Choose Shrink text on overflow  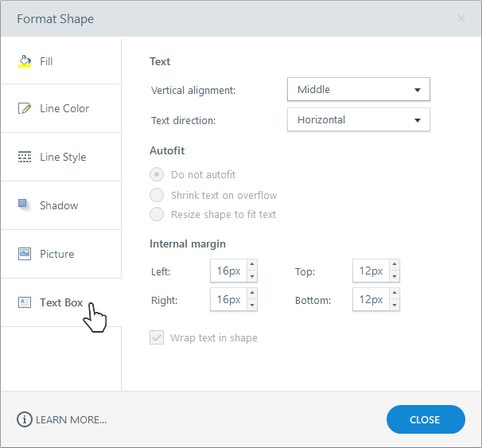click(x=157, y=195)
